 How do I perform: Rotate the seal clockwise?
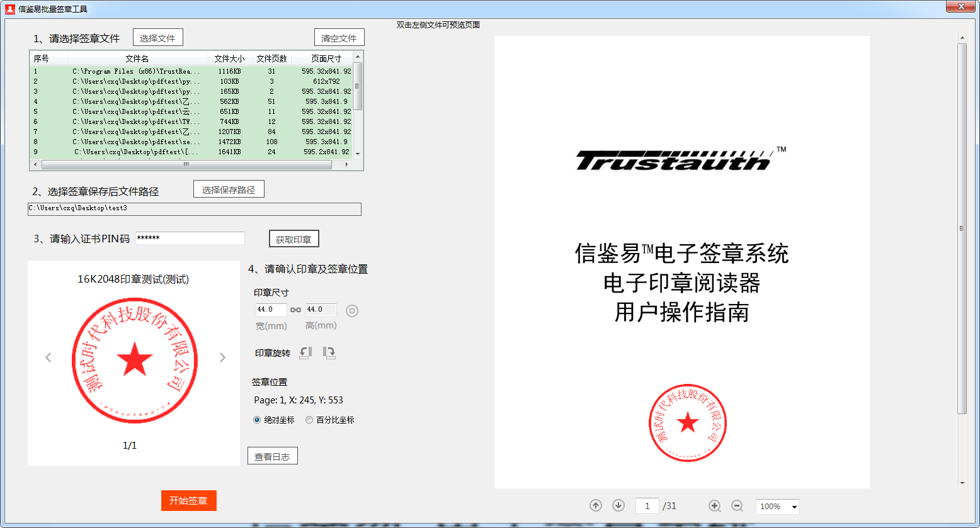329,353
